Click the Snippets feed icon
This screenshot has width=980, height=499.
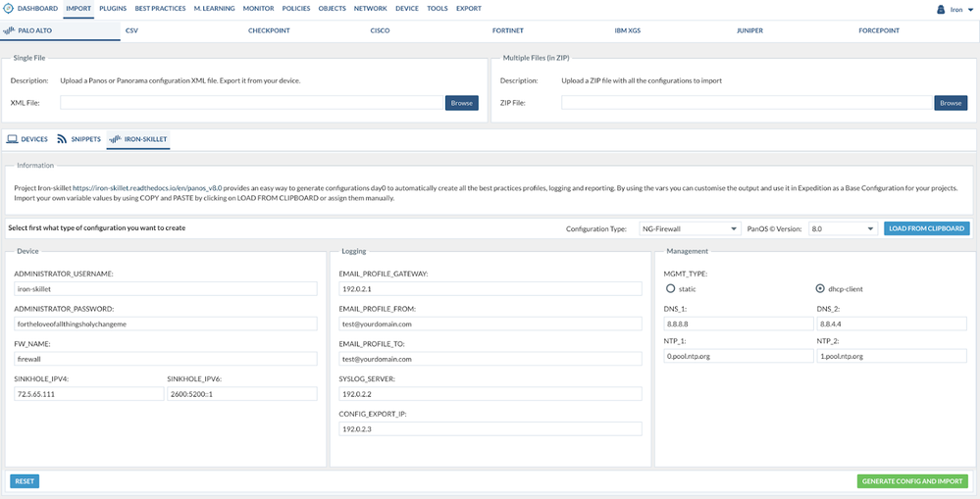(62, 139)
